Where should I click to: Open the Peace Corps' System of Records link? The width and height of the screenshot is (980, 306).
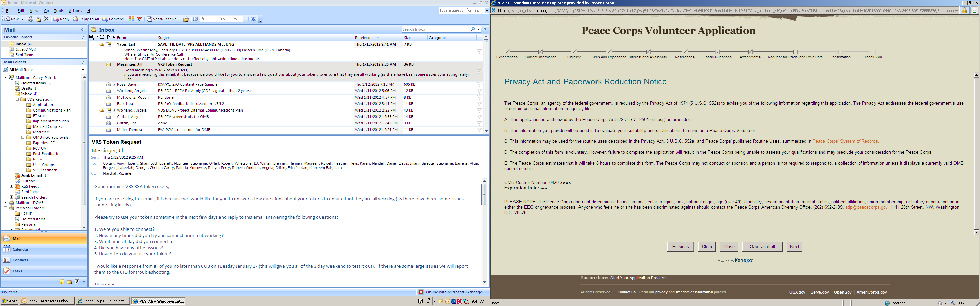[845, 141]
